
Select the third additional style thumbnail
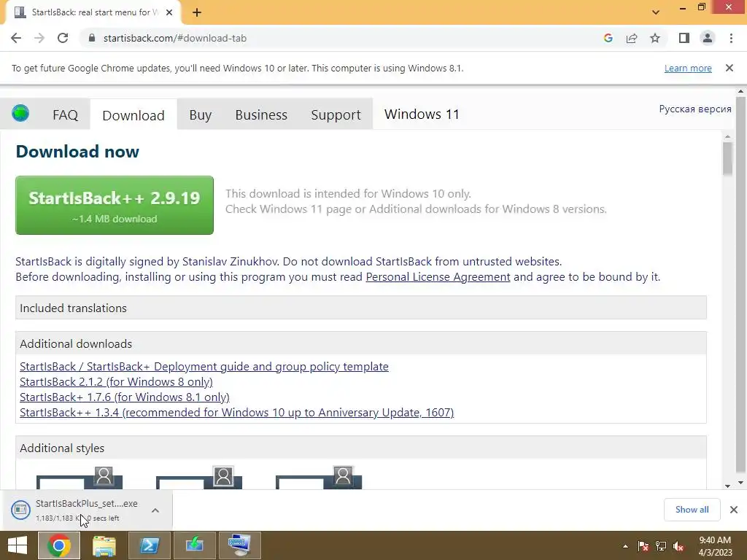point(319,478)
